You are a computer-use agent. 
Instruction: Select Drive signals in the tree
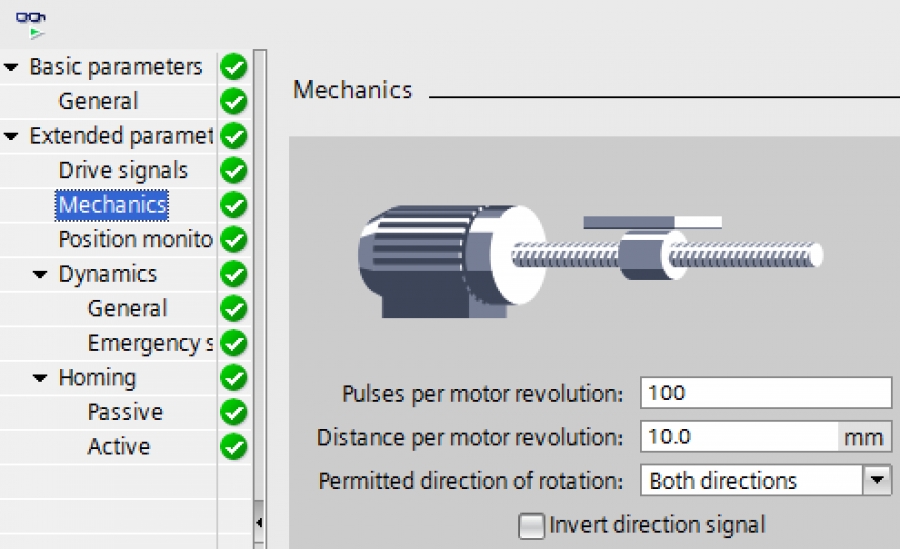(x=123, y=171)
